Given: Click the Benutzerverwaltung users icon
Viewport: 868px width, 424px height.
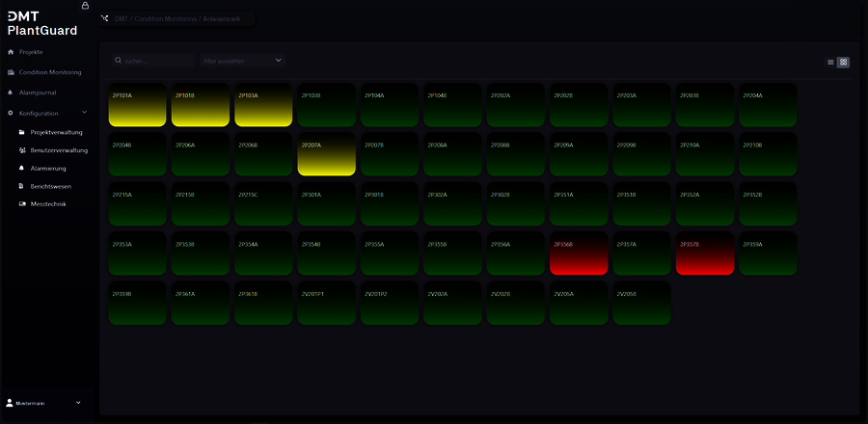Looking at the screenshot, I should [22, 150].
